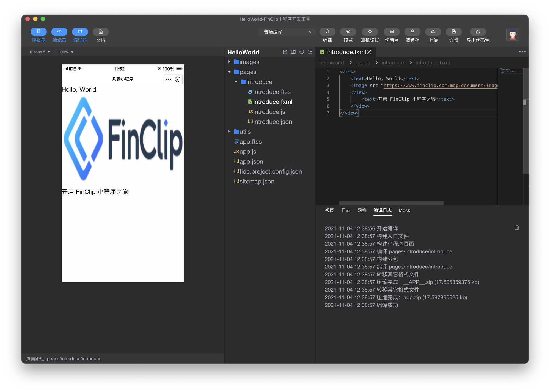Screen dimensions: 550x392
Task: Click the editor horizontal scrollbar
Action: (391, 203)
